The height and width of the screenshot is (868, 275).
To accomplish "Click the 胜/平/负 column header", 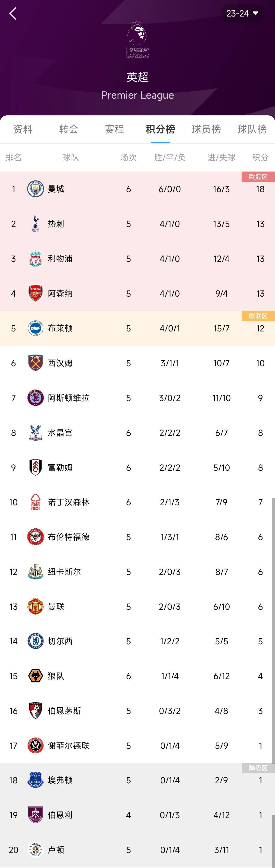I will [170, 157].
